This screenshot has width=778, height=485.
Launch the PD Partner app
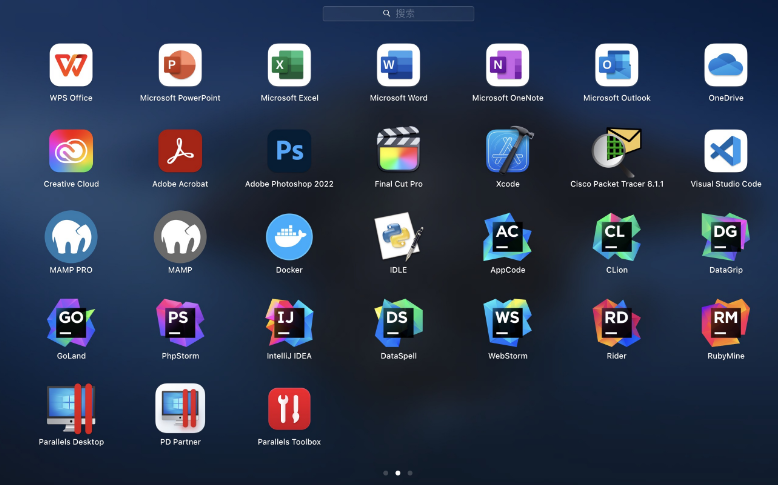coord(180,408)
